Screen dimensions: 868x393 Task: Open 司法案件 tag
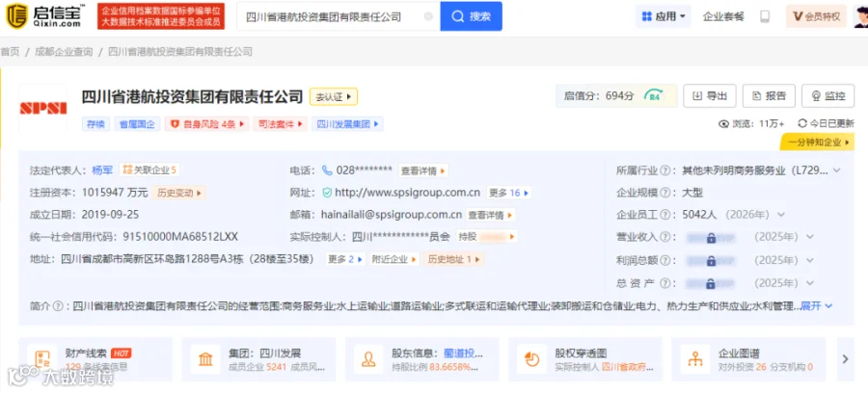(280, 124)
